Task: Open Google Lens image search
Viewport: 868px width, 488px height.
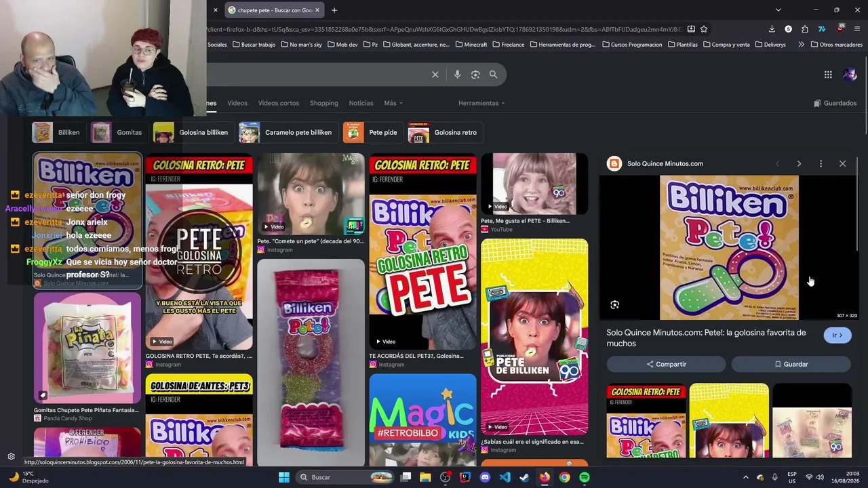Action: pyautogui.click(x=475, y=75)
